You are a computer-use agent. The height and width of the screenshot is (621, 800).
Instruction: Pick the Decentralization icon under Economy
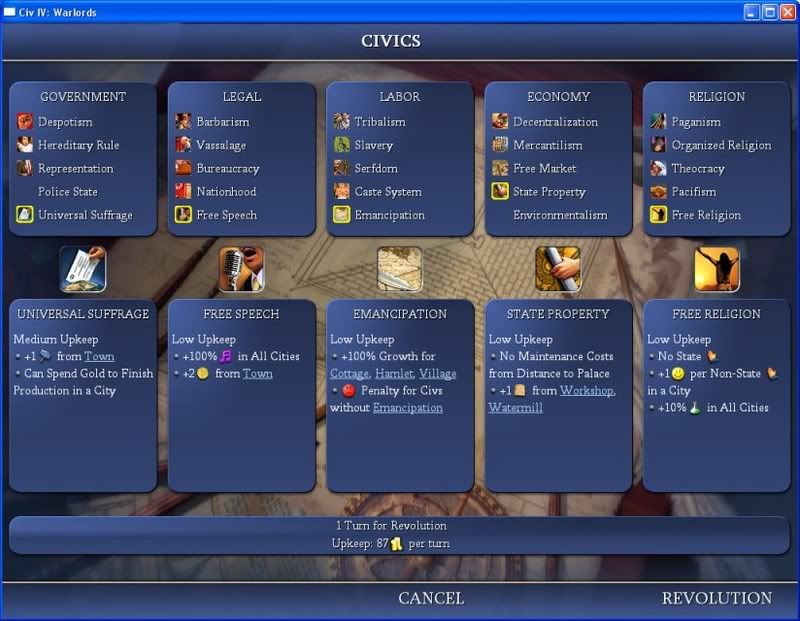click(500, 121)
